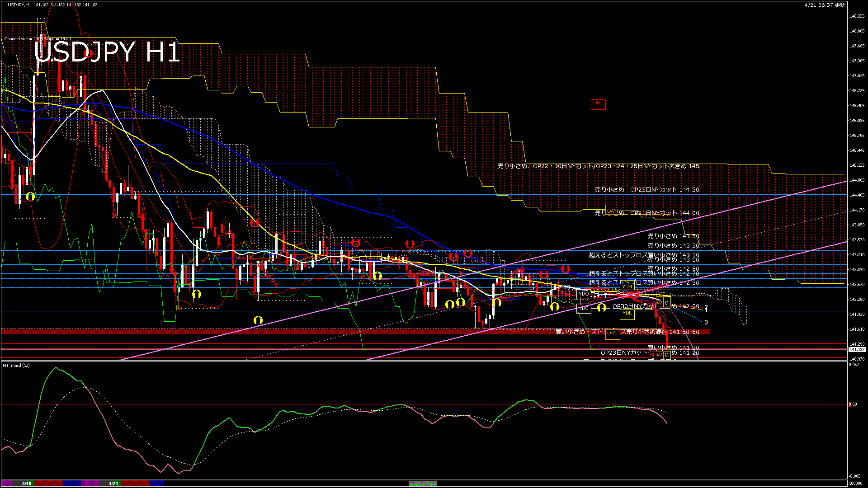Click the red LML marker box
868x488 pixels.
[x=598, y=104]
